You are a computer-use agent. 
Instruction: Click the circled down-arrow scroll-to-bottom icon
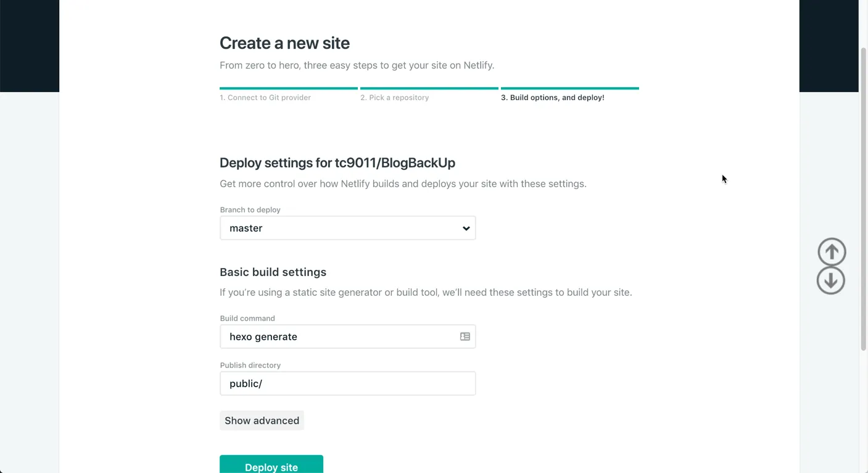point(830,280)
